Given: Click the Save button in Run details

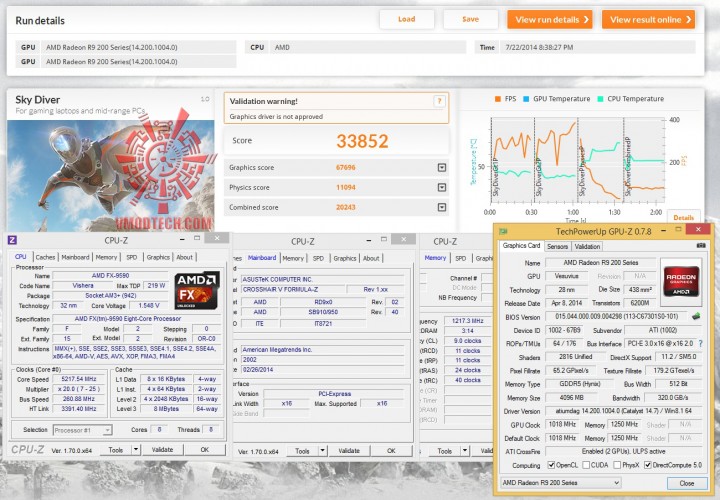Looking at the screenshot, I should (x=470, y=19).
